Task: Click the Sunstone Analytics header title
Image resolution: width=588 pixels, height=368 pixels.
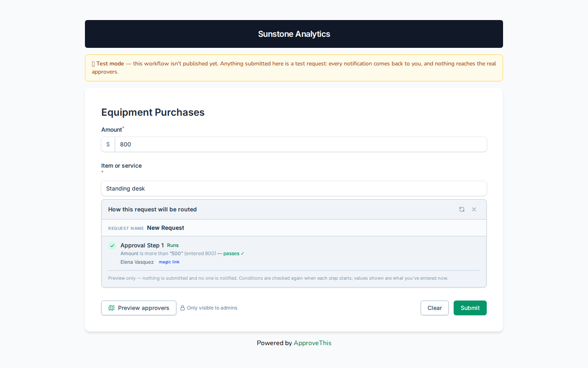Action: [294, 34]
